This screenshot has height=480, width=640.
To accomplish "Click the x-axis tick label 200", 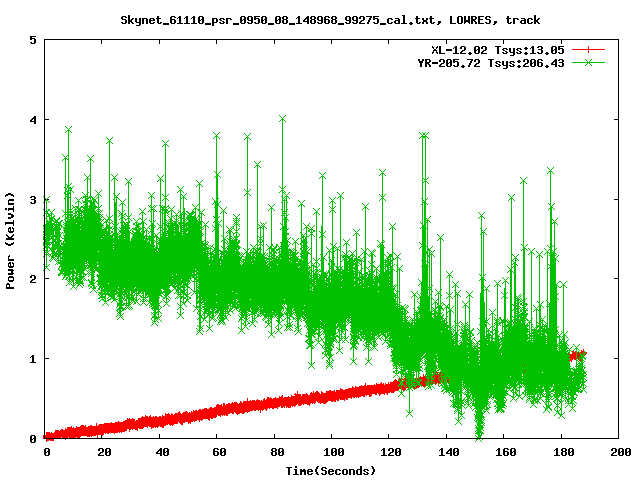I will 621,452.
